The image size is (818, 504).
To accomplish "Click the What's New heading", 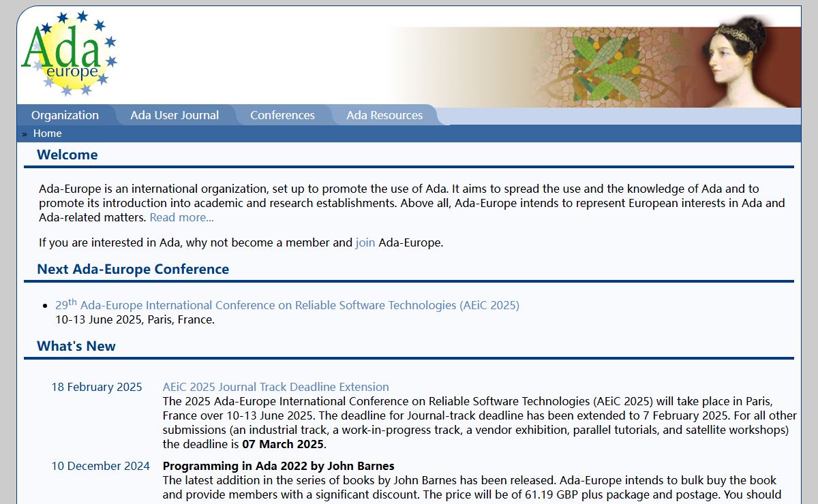I will [x=76, y=346].
